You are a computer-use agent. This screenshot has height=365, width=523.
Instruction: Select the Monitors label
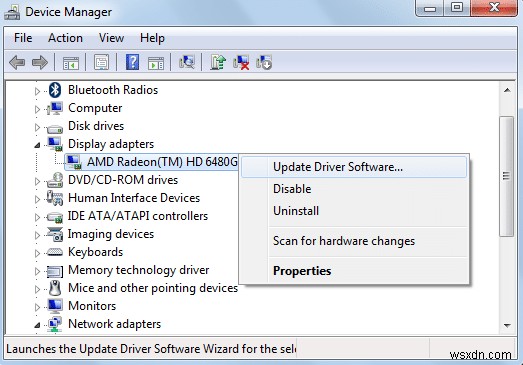click(92, 306)
